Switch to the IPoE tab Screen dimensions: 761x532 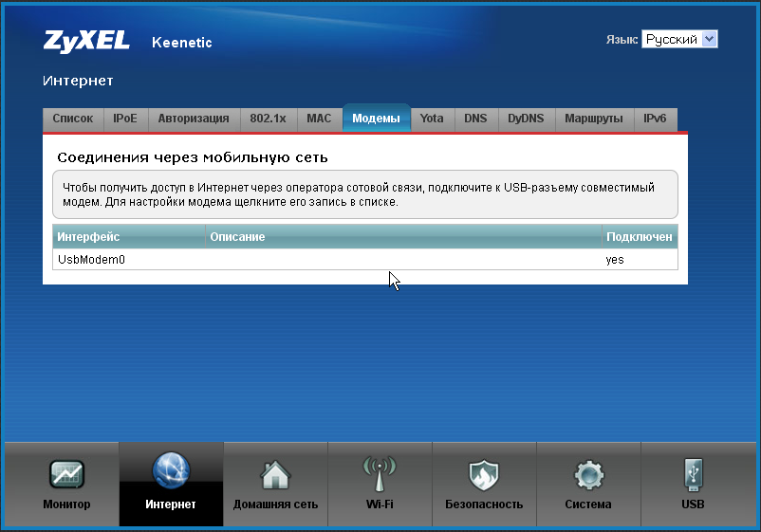[125, 119]
